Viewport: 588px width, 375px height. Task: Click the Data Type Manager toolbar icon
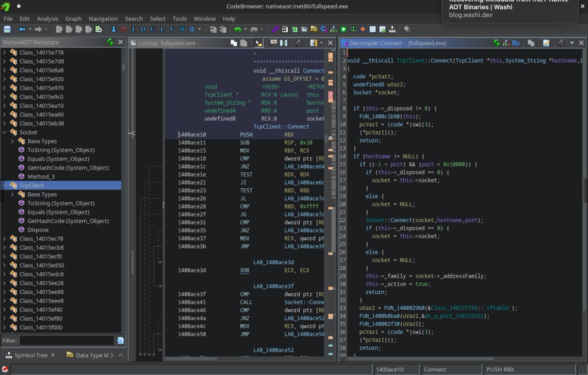tap(314, 29)
